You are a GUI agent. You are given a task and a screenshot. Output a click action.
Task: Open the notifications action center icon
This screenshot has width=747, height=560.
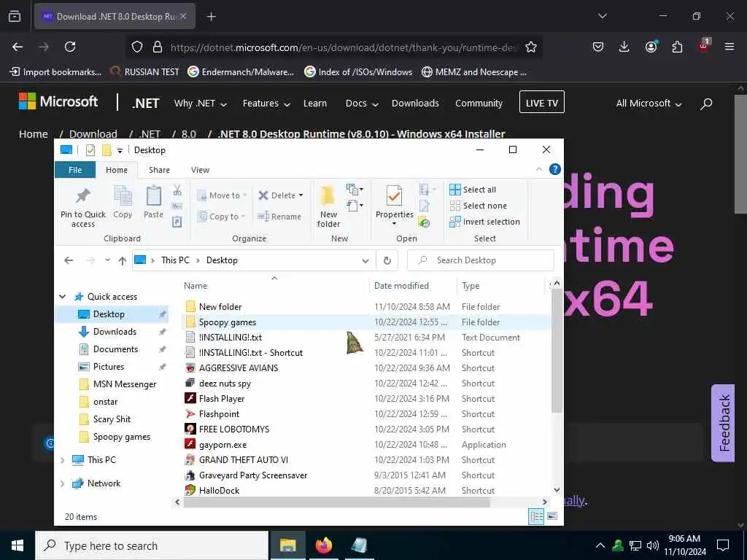pos(723,545)
